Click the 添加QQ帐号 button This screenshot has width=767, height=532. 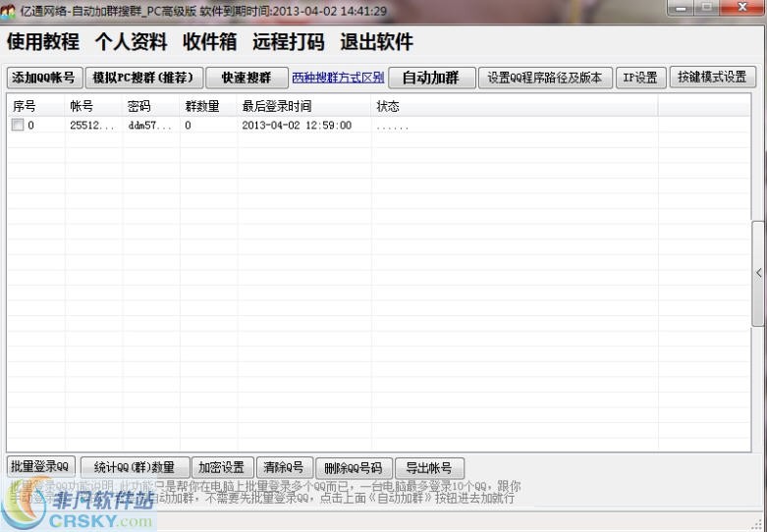44,78
